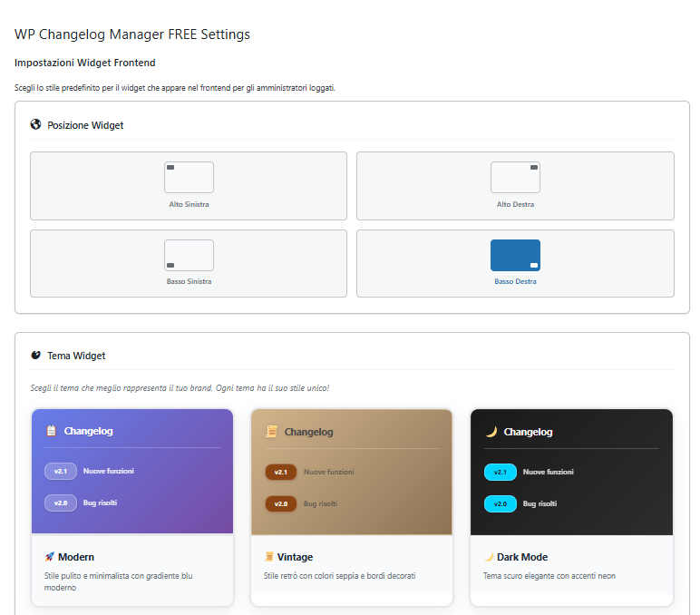This screenshot has width=700, height=615.
Task: Click the moon icon in Dark Mode preview header
Action: (491, 432)
